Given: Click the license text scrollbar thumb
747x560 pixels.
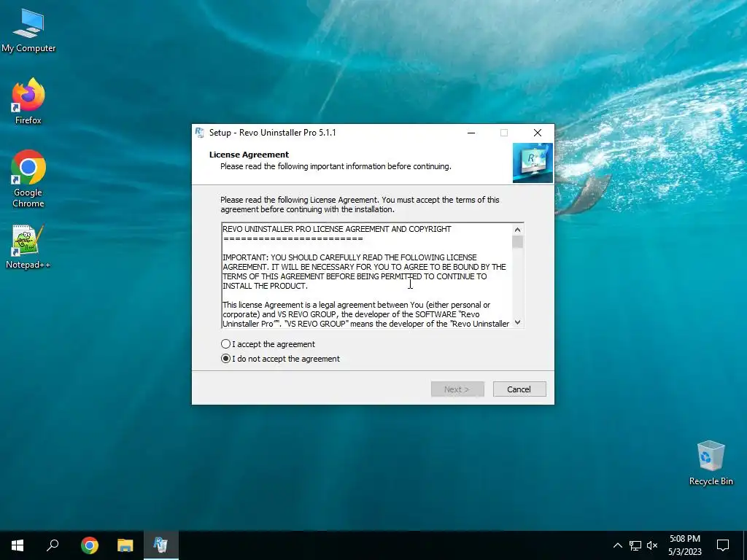Looking at the screenshot, I should (x=517, y=241).
